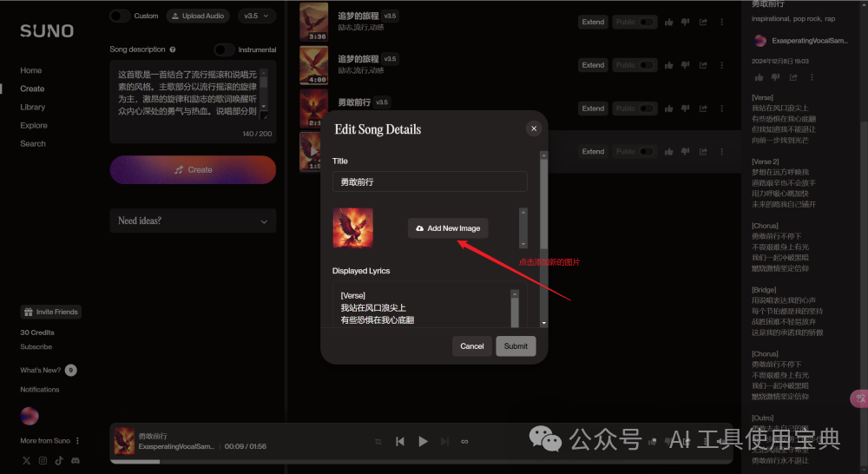Toggle Public for highlighted fourth song row
The height and width of the screenshot is (474, 868).
point(646,152)
